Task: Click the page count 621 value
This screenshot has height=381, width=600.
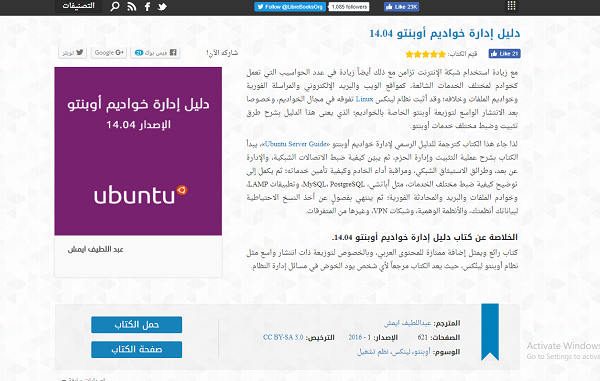Action: tap(422, 337)
